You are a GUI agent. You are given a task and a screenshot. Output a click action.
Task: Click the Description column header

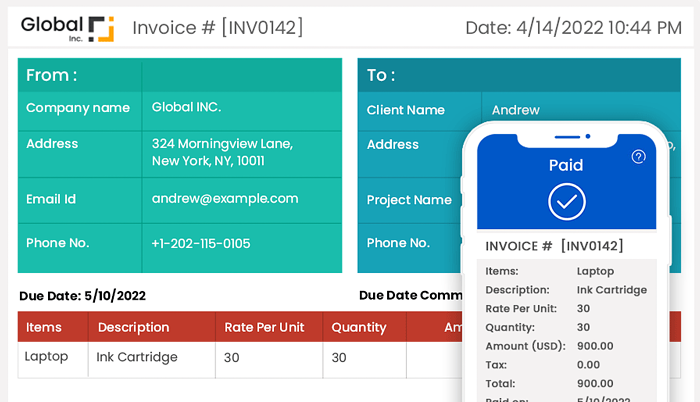(x=133, y=327)
